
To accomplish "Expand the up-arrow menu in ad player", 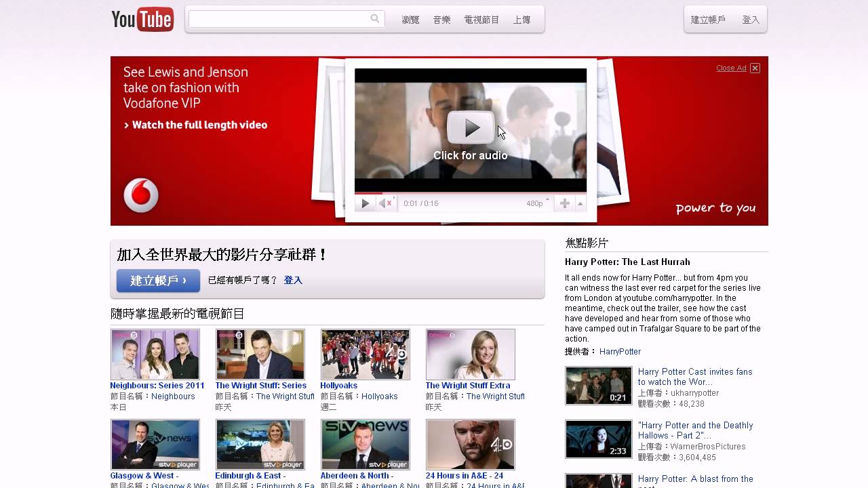I will point(580,203).
